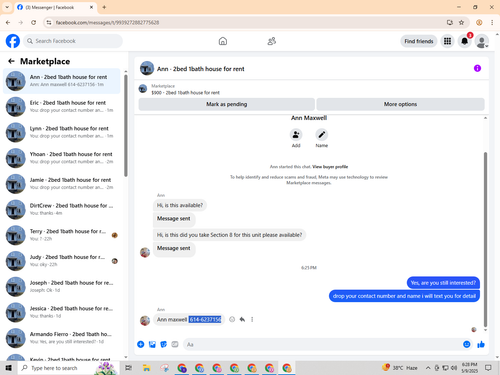Go back from Marketplace chats

click(x=11, y=61)
